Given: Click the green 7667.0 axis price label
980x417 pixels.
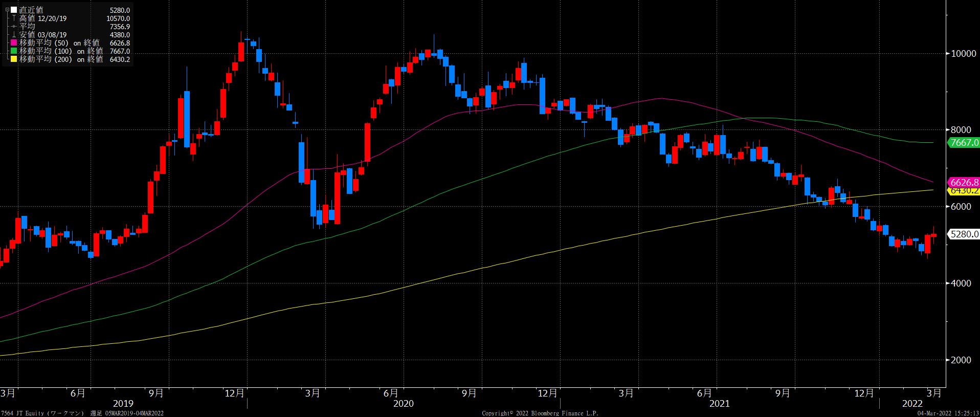Looking at the screenshot, I should 964,143.
